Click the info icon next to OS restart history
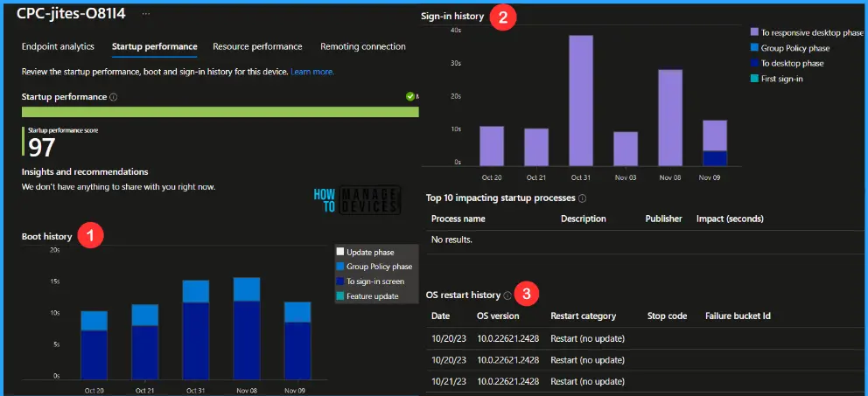Viewport: 868px width, 396px height. point(507,295)
